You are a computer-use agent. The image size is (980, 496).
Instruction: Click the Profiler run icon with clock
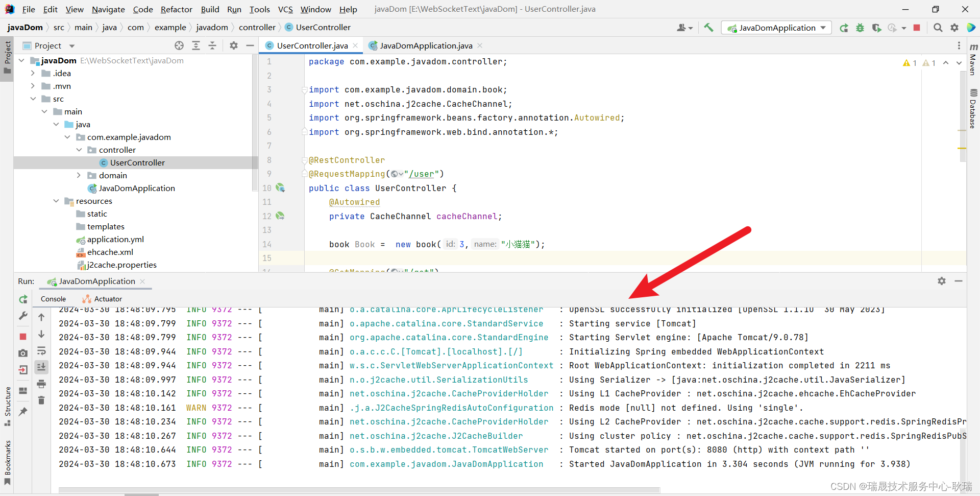(x=892, y=28)
